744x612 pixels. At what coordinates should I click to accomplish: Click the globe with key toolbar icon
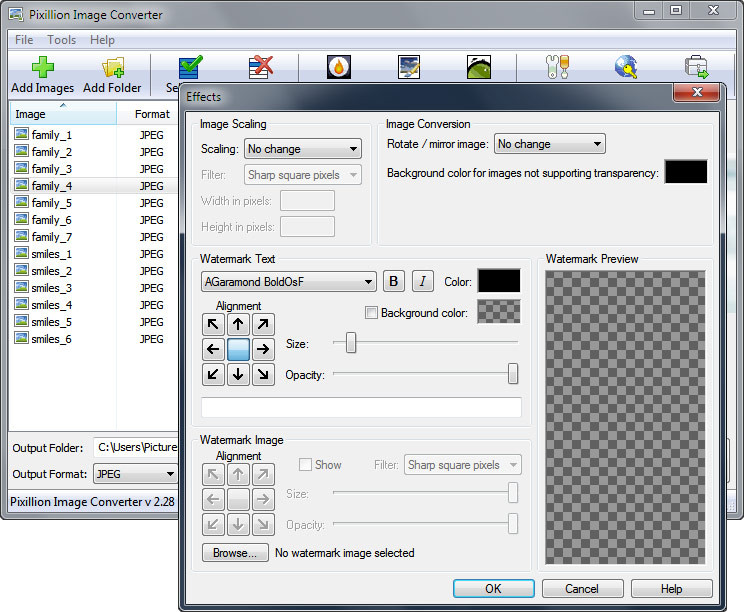pos(626,67)
